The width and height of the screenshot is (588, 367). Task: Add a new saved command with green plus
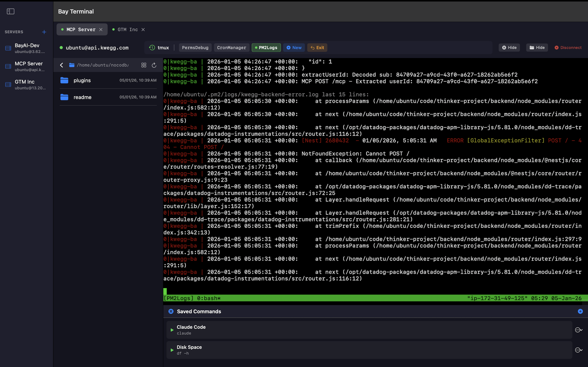(580, 311)
